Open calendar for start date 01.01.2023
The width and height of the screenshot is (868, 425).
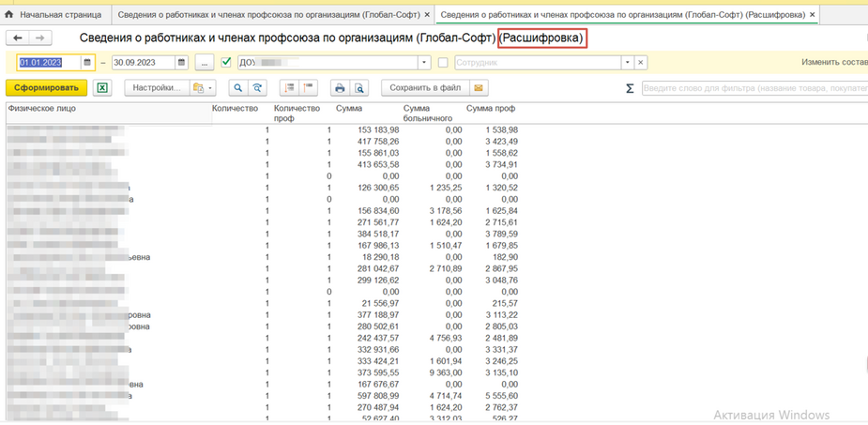[87, 63]
